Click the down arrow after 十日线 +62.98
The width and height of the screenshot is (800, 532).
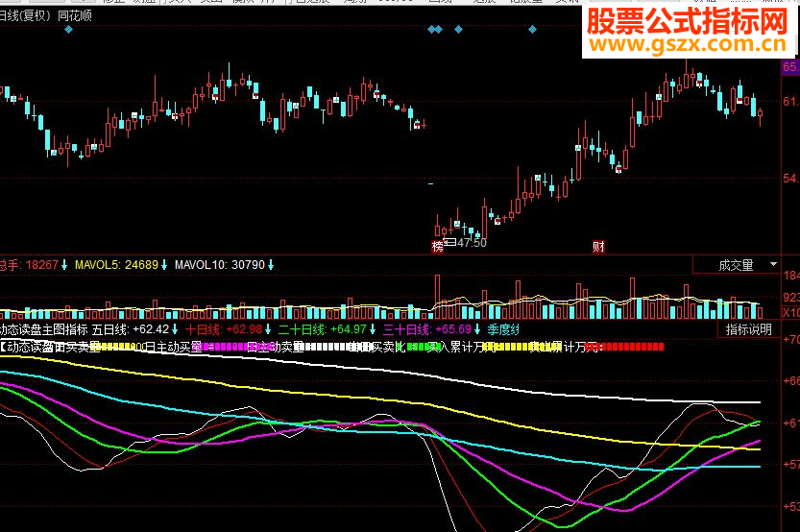pyautogui.click(x=268, y=329)
